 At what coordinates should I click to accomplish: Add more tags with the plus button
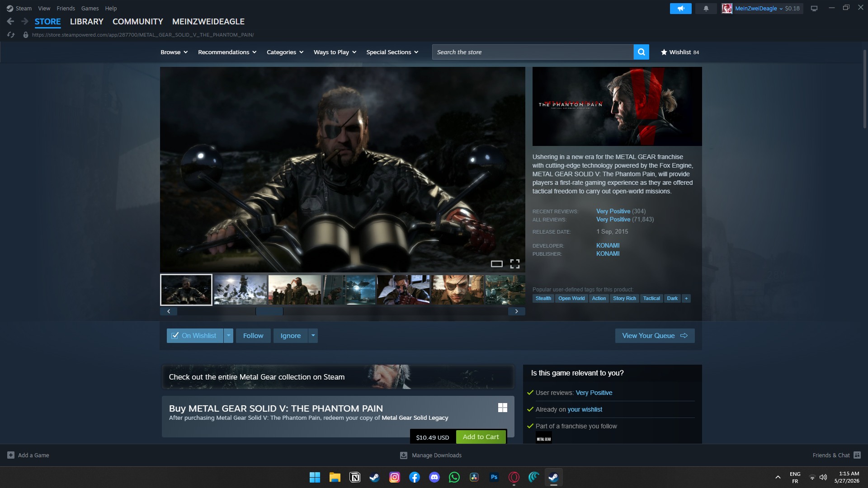pyautogui.click(x=686, y=298)
